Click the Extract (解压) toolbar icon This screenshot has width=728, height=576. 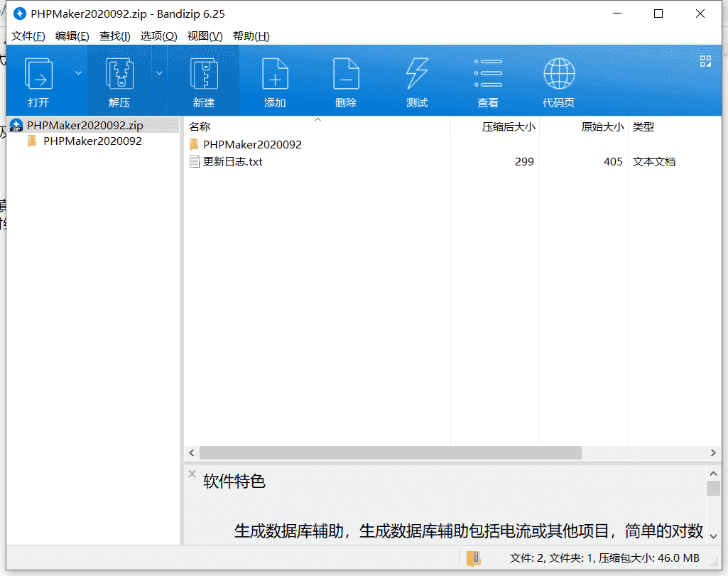[119, 75]
